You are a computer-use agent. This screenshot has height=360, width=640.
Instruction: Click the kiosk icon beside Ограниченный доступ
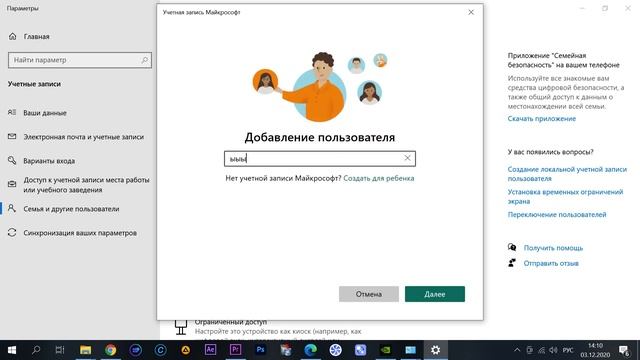point(181,327)
